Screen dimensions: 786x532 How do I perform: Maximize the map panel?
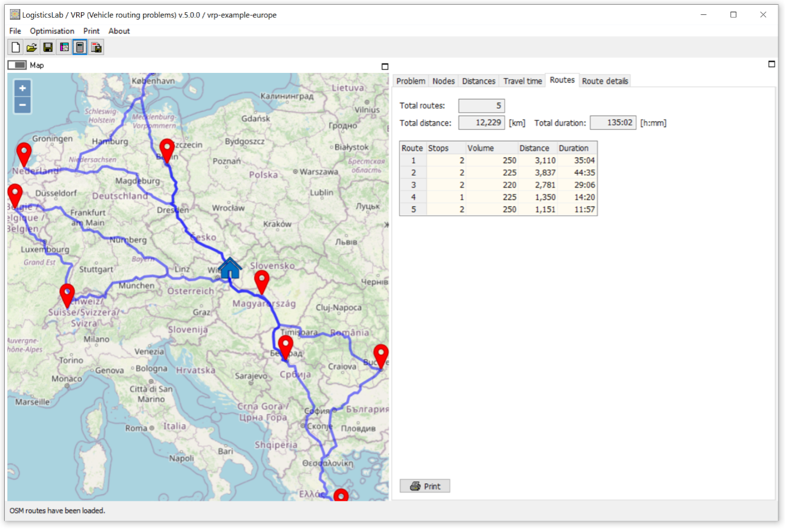pyautogui.click(x=385, y=67)
